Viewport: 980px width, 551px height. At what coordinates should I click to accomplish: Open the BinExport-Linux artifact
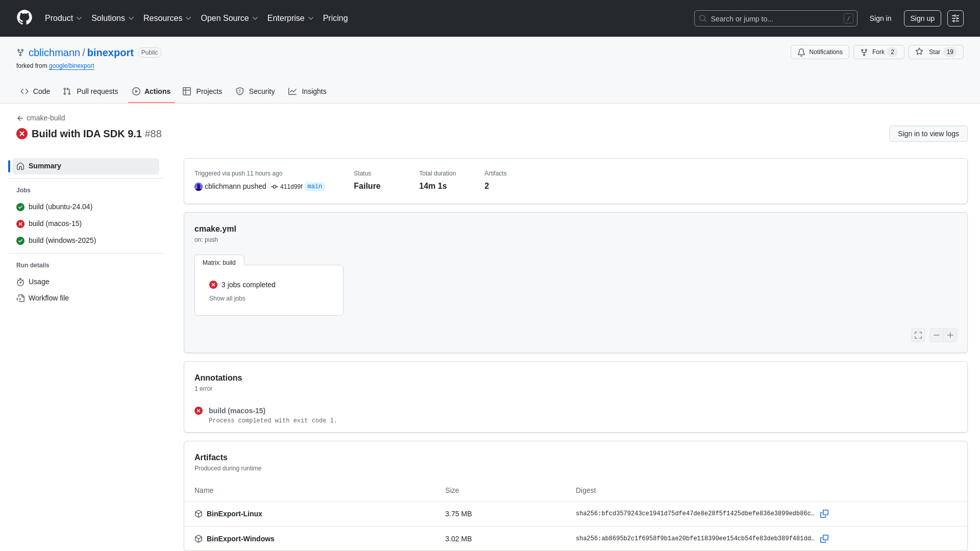pyautogui.click(x=234, y=514)
